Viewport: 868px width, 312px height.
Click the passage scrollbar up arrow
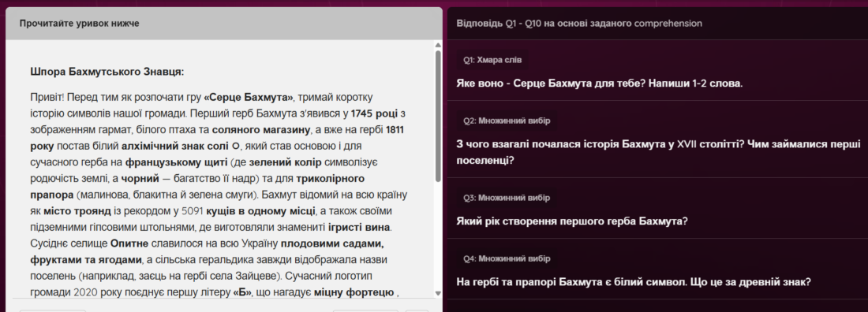click(x=438, y=45)
